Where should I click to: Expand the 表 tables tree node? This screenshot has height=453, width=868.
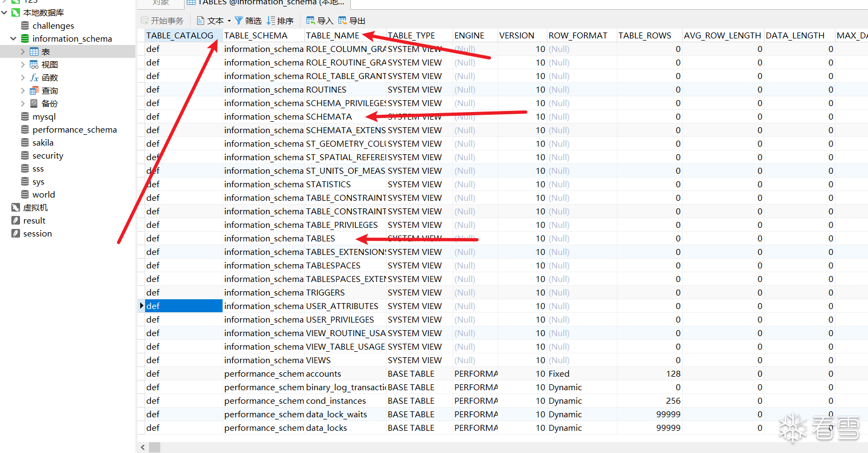click(x=23, y=51)
